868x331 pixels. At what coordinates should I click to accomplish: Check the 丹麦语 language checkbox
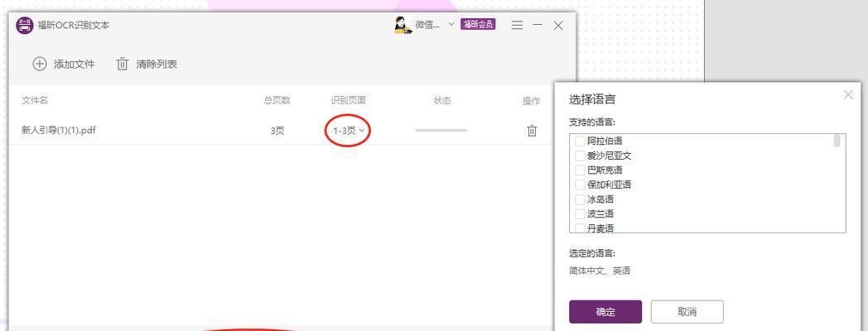pos(580,228)
